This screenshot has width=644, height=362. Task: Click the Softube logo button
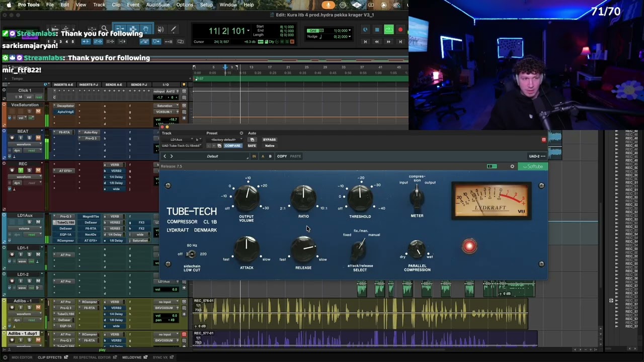coord(533,166)
